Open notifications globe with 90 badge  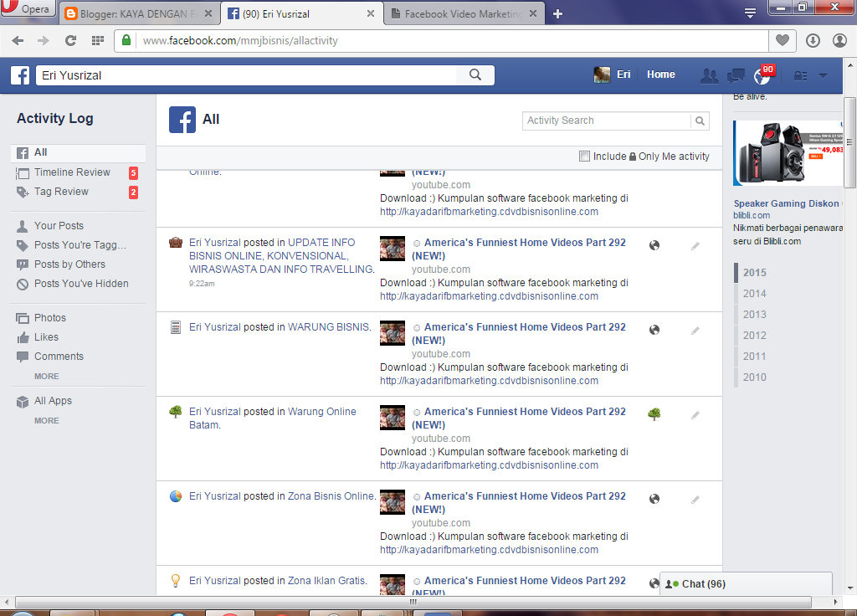click(x=763, y=74)
